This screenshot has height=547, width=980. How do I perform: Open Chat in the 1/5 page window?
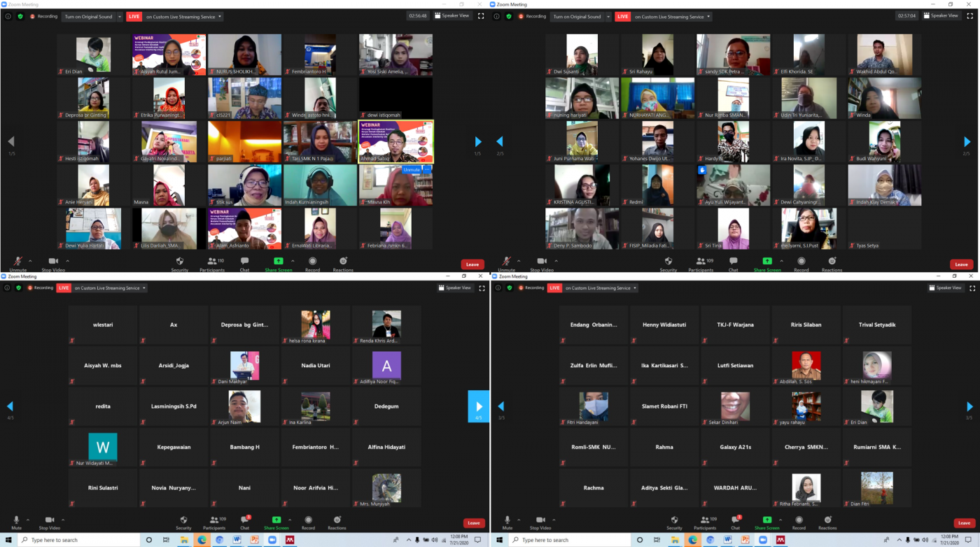(244, 264)
